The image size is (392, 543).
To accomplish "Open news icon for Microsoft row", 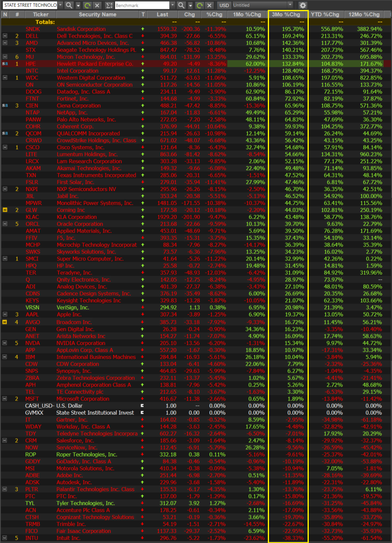I will point(5,399).
